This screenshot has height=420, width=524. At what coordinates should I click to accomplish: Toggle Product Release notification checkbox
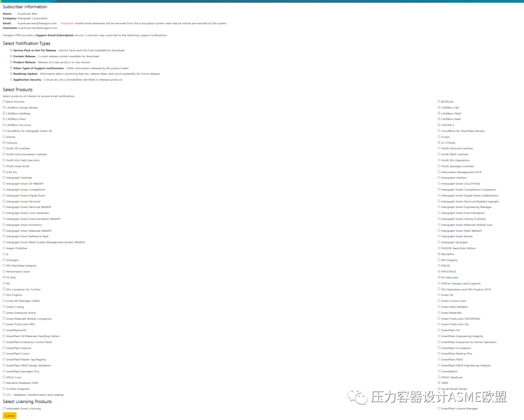tap(11, 62)
